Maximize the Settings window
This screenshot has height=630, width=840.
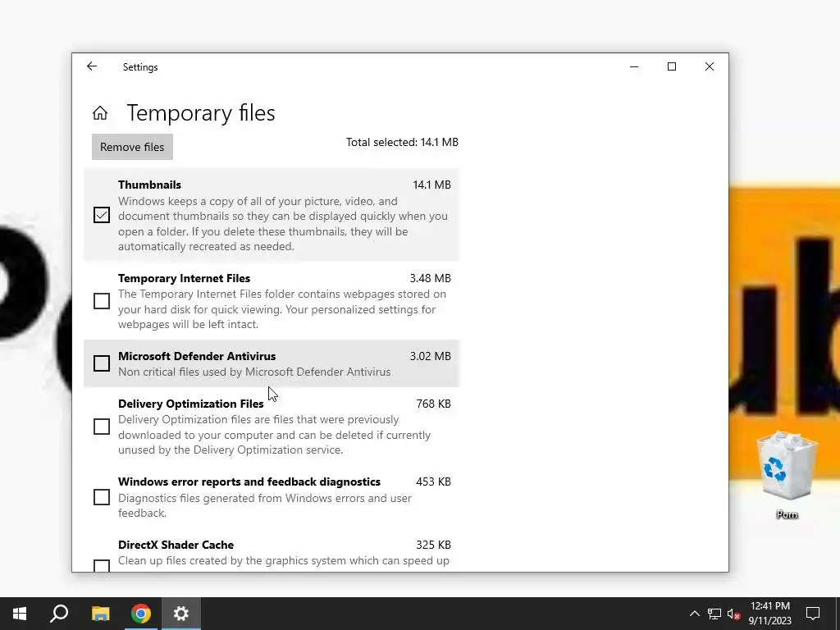672,66
